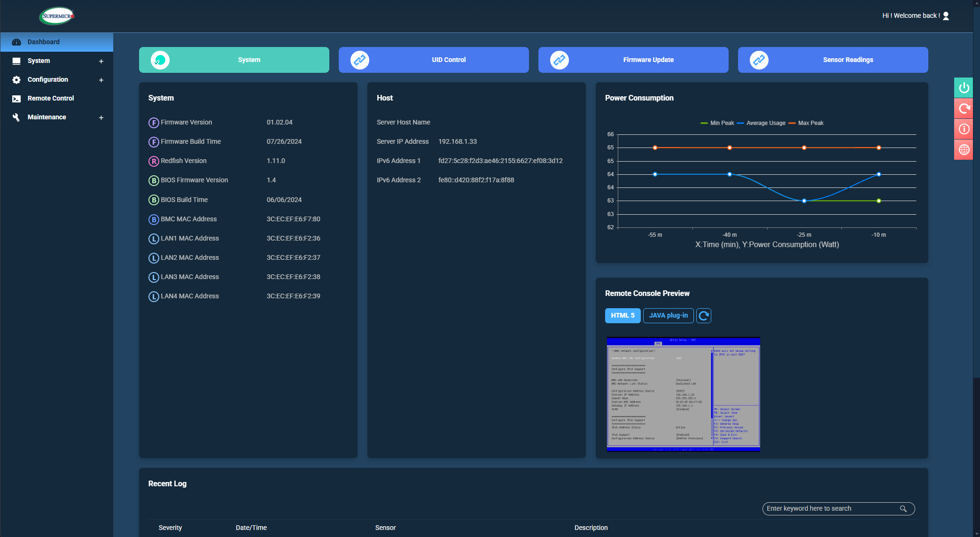
Task: Select the JAVA plug-in console option
Action: click(668, 316)
